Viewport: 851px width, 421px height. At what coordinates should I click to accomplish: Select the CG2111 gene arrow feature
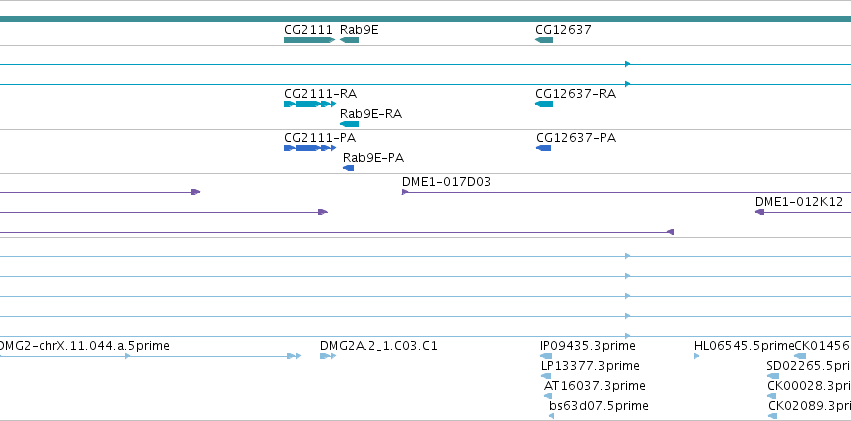310,40
